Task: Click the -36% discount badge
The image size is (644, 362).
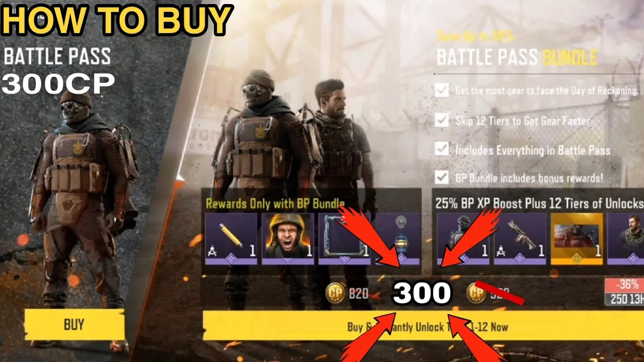Action: (624, 285)
